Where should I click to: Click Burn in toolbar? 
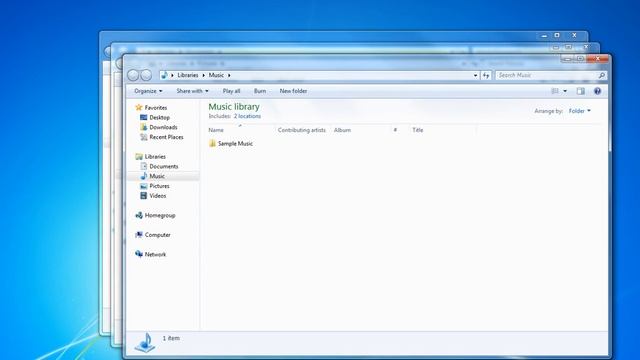[260, 91]
